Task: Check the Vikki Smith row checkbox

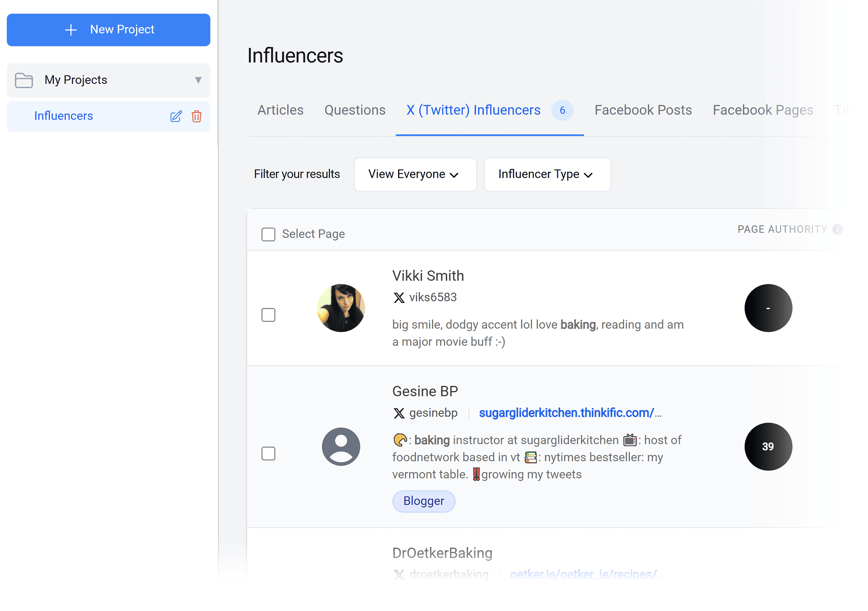Action: (x=268, y=315)
